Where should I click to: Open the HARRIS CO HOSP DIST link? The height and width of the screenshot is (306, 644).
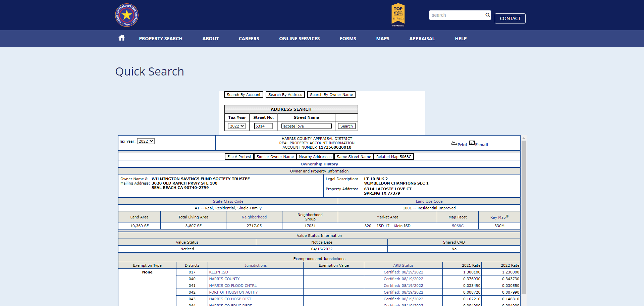(x=230, y=299)
